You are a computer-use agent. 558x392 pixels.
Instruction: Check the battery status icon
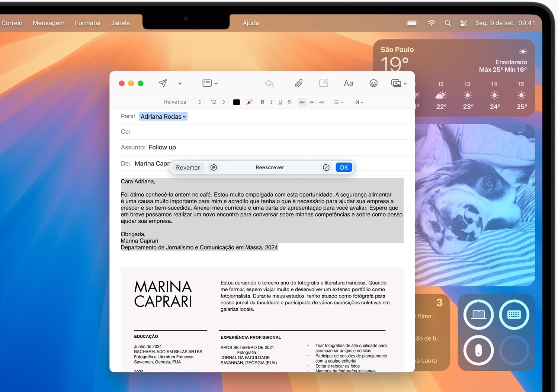pyautogui.click(x=412, y=23)
